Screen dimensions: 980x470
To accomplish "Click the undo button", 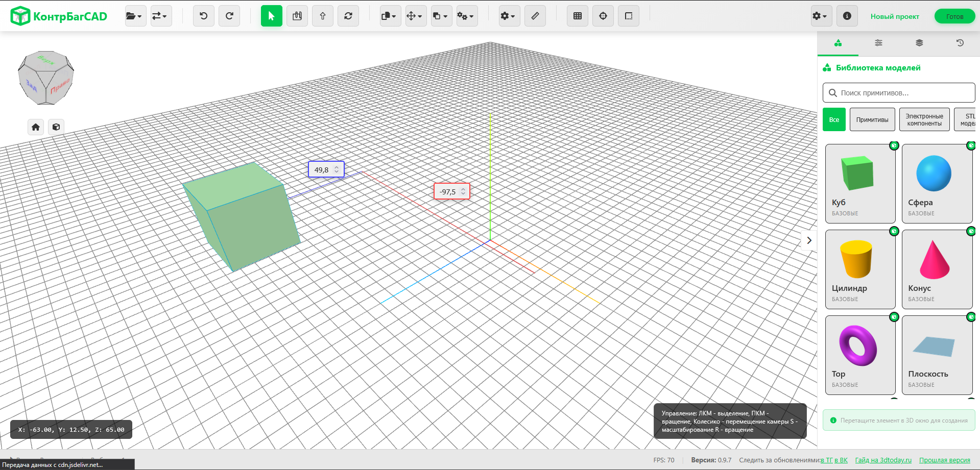I will coord(203,16).
